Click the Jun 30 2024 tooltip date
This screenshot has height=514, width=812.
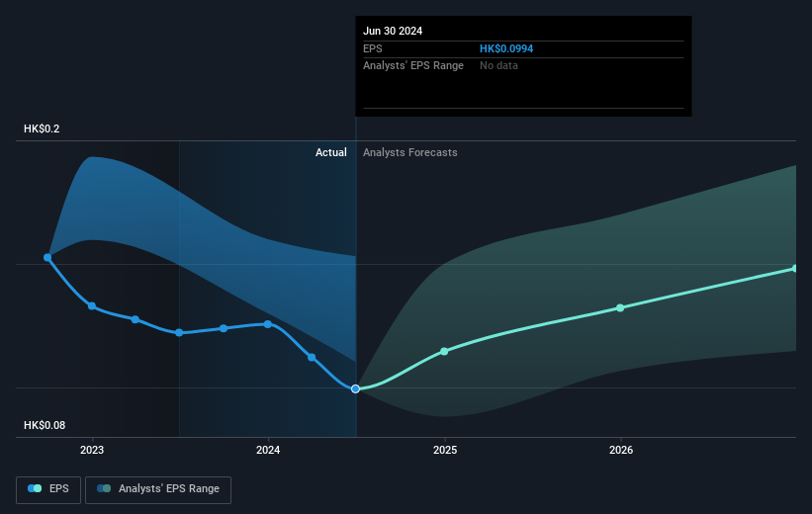tap(393, 31)
